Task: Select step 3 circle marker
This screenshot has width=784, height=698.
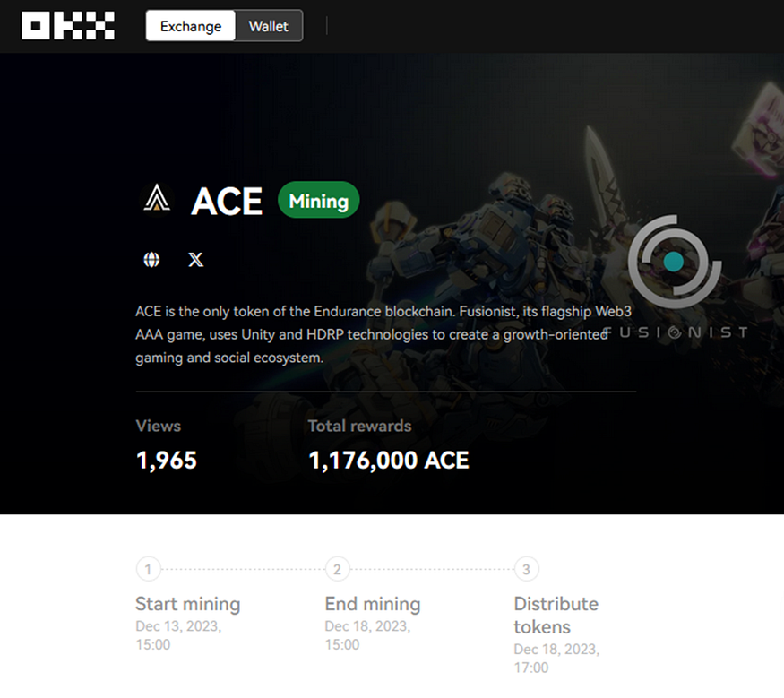Action: [x=526, y=569]
